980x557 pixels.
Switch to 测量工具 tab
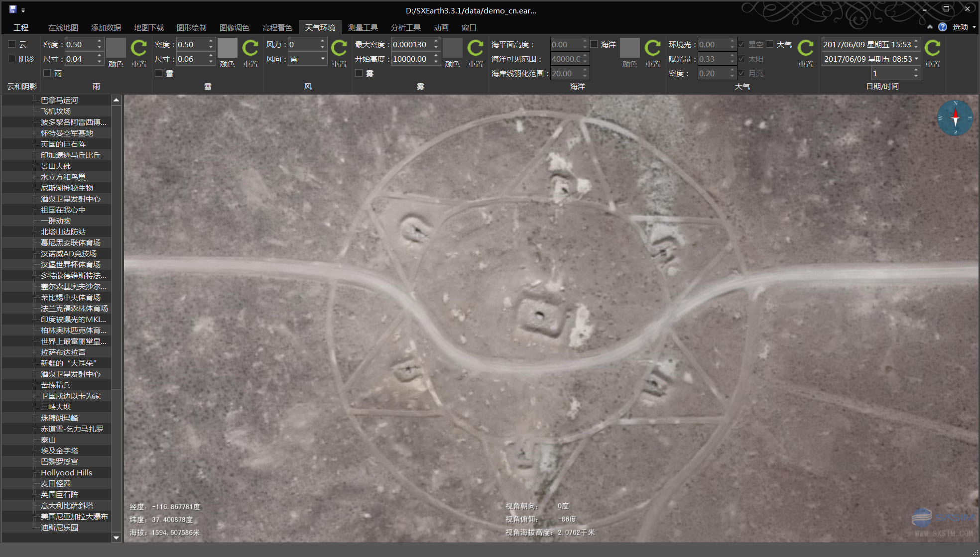click(x=363, y=27)
